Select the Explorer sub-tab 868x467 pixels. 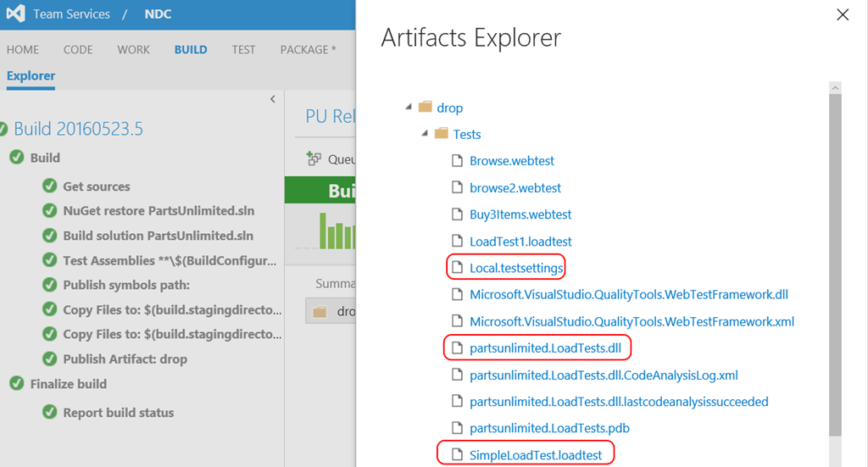tap(31, 76)
